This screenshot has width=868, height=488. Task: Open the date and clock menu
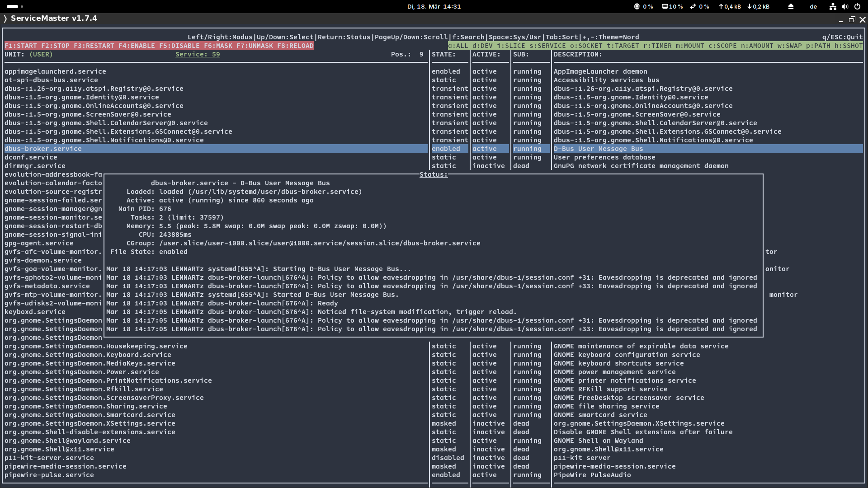[434, 6]
